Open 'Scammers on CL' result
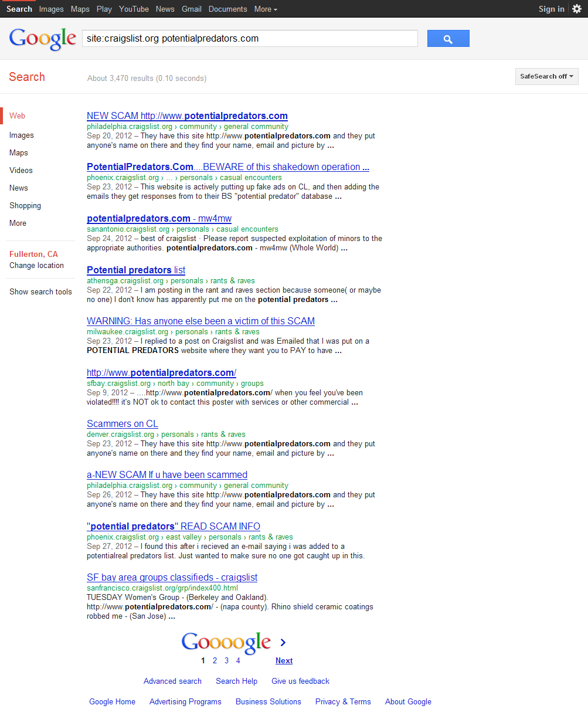 tap(123, 423)
